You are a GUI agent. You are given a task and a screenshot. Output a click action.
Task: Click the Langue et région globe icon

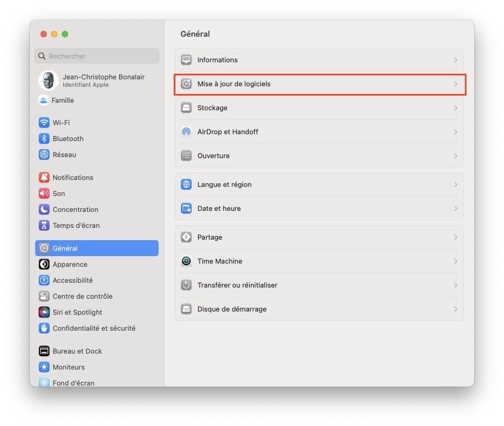point(186,185)
